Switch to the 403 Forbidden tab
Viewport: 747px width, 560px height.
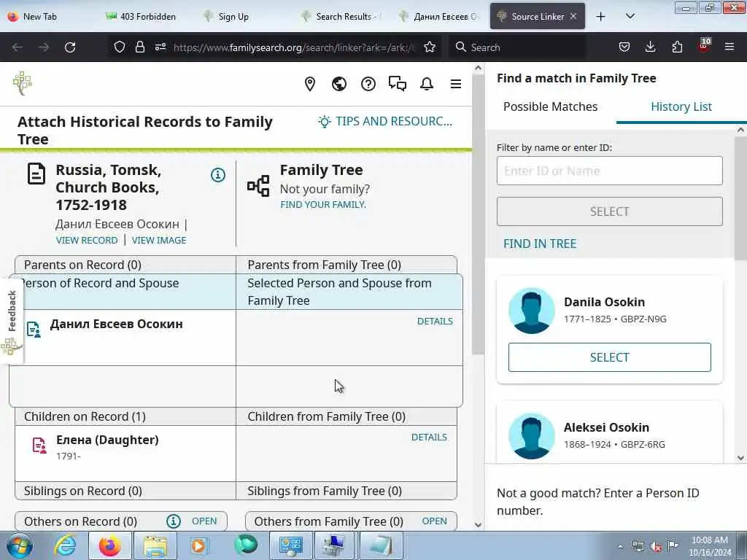coord(141,17)
